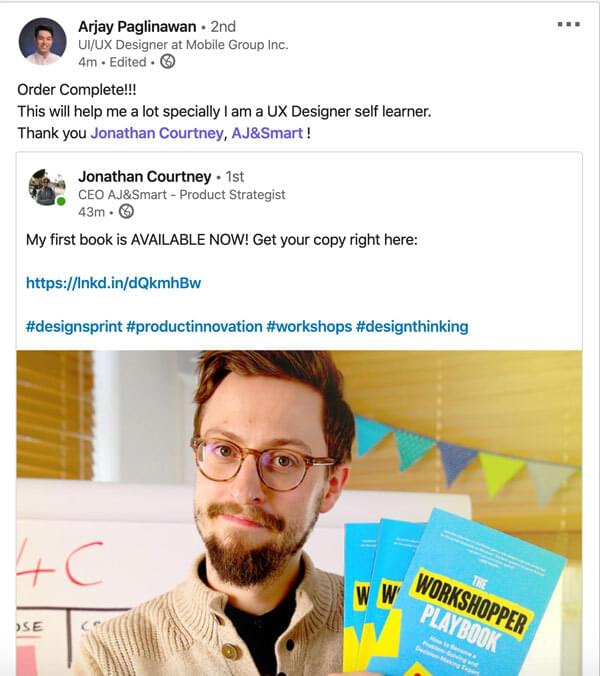The image size is (600, 676).
Task: Select the #workshops hashtag
Action: point(309,326)
